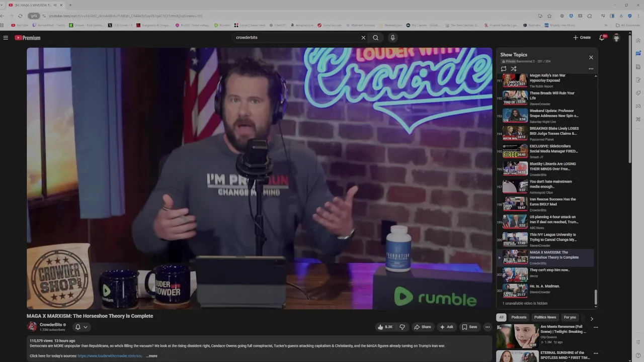The height and width of the screenshot is (362, 644).
Task: Like the video (8.3K)
Action: pyautogui.click(x=385, y=327)
